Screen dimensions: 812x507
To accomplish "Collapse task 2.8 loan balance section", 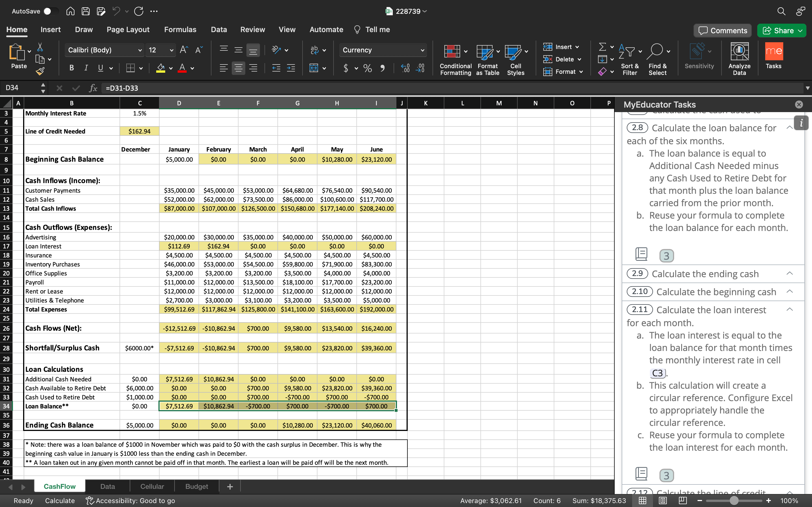I will pyautogui.click(x=789, y=127).
